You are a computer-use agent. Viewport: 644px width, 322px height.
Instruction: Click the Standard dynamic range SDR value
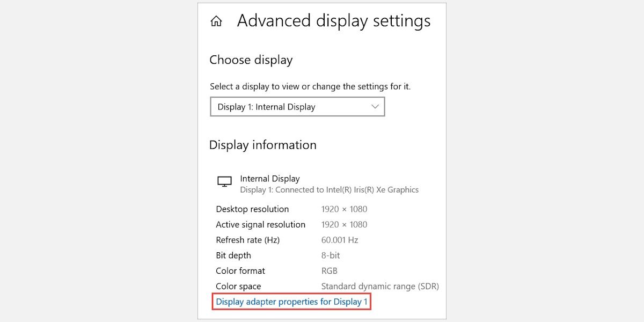pyautogui.click(x=380, y=286)
